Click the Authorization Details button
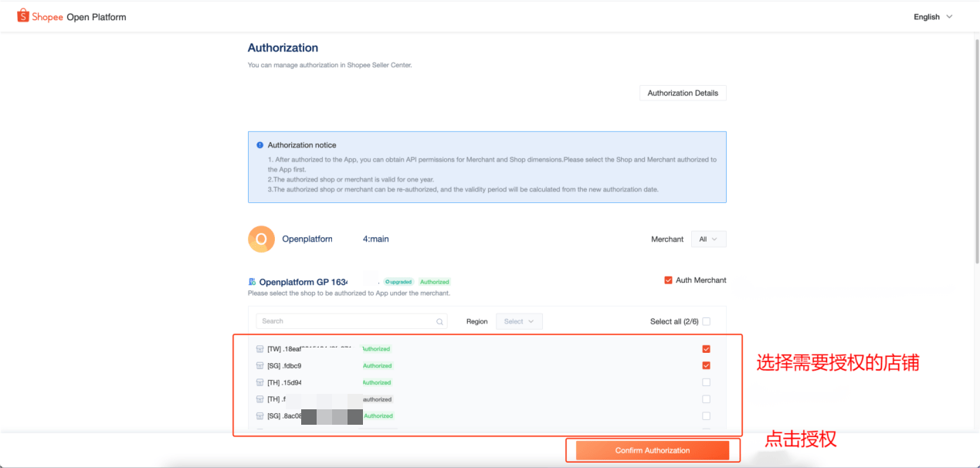The image size is (980, 468). (683, 93)
